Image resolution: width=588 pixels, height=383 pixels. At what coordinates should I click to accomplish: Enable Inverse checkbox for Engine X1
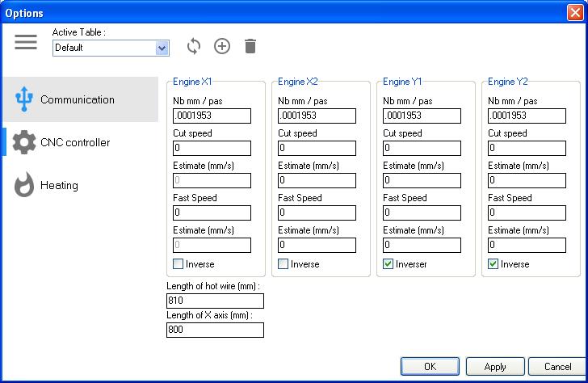(178, 264)
